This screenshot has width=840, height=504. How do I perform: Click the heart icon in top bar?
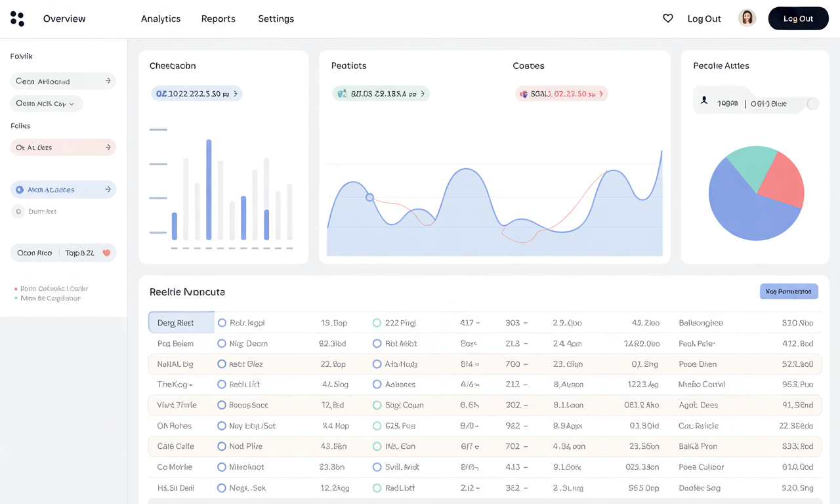point(667,18)
